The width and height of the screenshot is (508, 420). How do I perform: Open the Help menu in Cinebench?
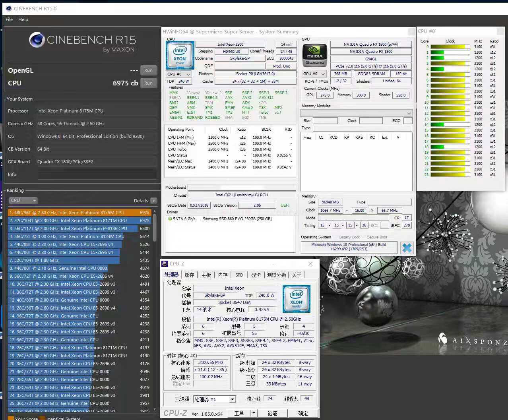click(23, 19)
